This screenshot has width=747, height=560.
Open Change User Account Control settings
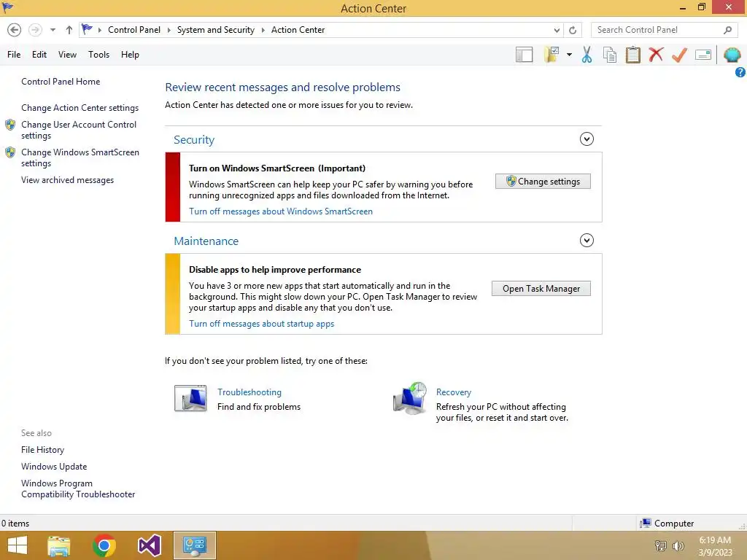tap(79, 130)
